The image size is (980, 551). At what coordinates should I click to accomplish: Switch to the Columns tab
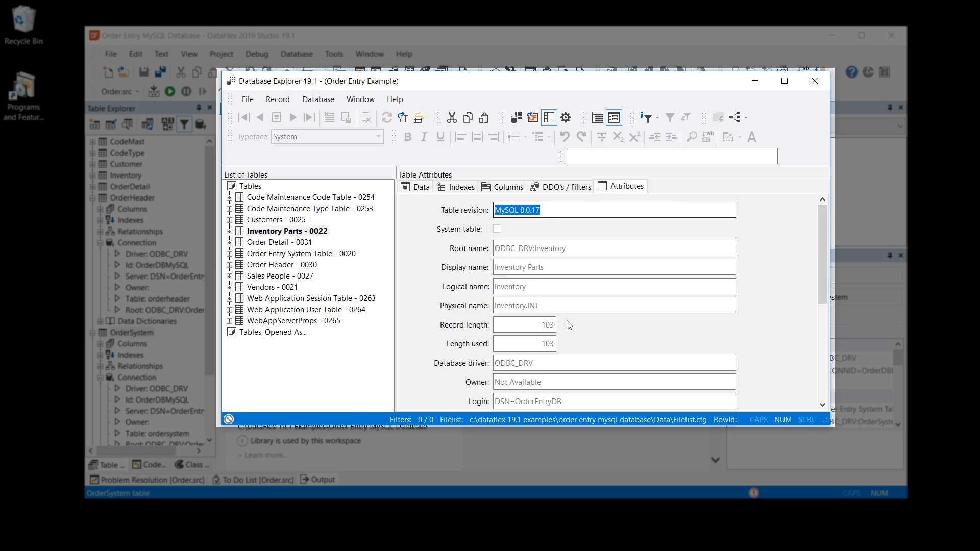(x=502, y=187)
